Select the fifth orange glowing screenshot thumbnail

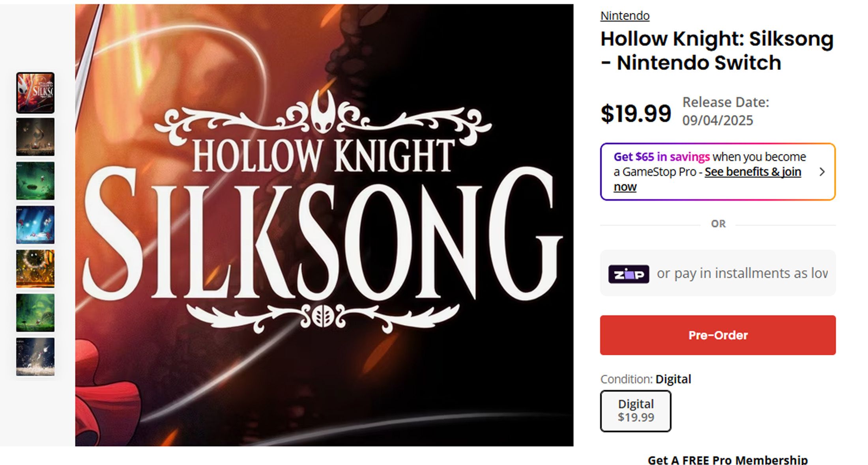pyautogui.click(x=35, y=269)
